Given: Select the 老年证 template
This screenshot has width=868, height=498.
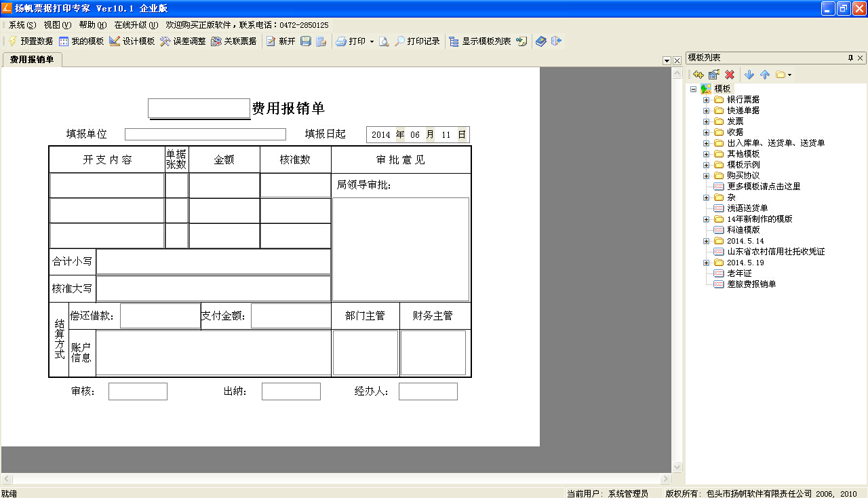Looking at the screenshot, I should click(739, 273).
